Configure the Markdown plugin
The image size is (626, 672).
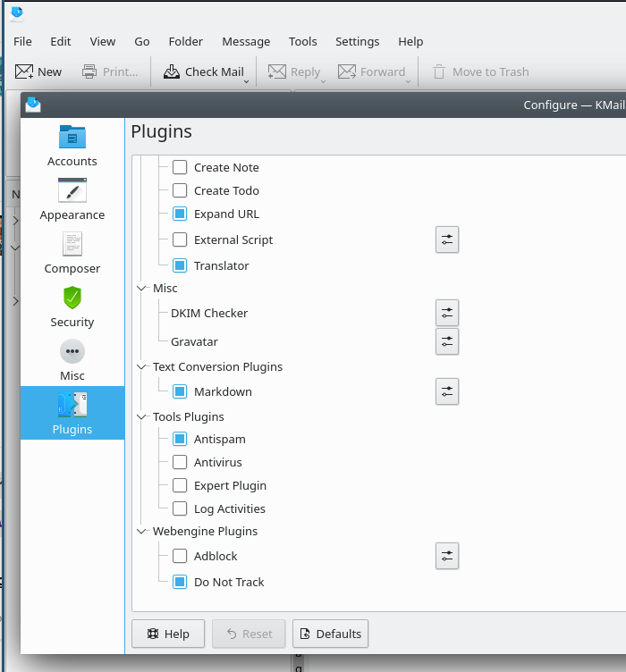tap(447, 391)
